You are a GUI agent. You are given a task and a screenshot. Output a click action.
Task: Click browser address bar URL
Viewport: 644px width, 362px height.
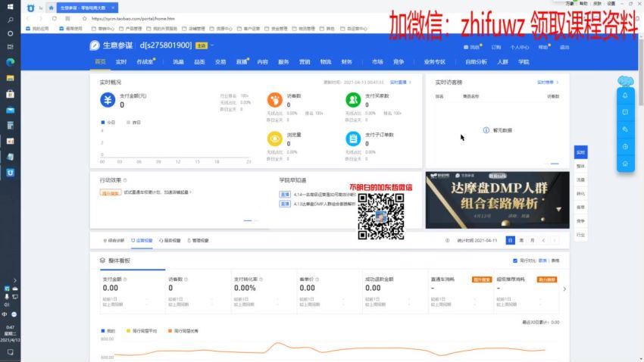133,18
